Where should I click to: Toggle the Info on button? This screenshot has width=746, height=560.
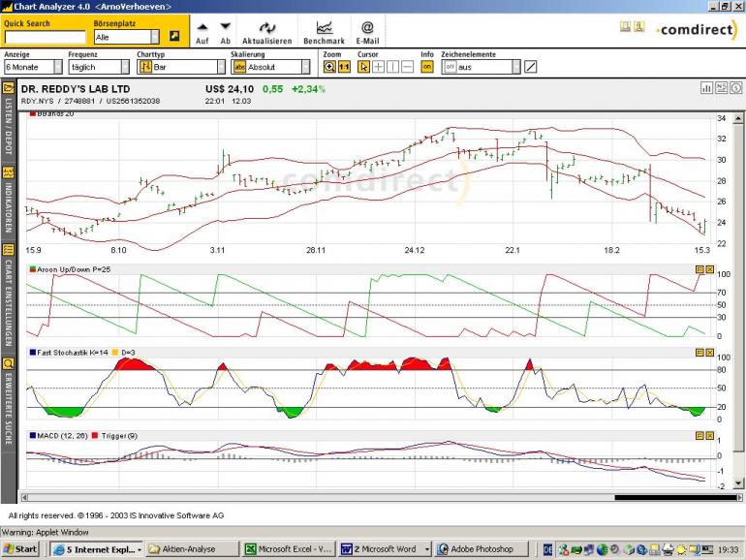(426, 67)
